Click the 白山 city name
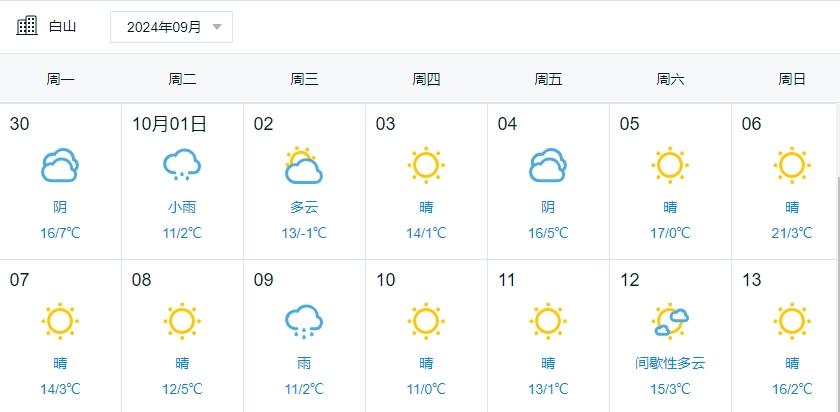 [62, 27]
